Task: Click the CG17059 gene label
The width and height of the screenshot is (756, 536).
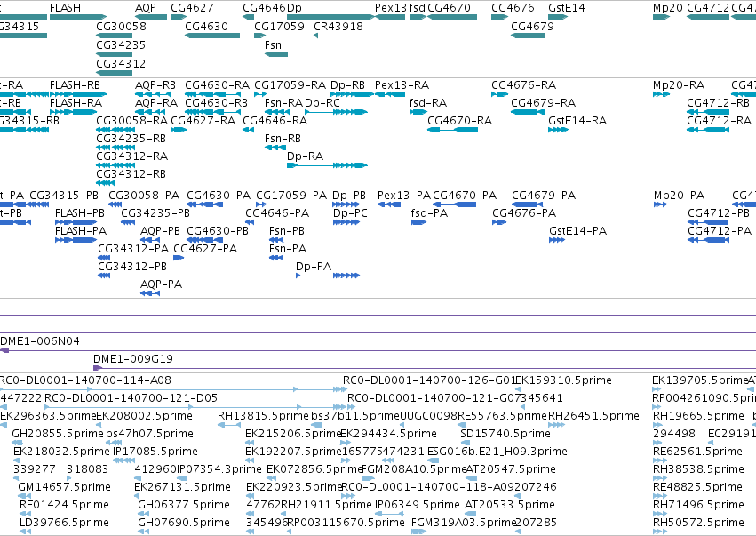Action: [x=279, y=26]
